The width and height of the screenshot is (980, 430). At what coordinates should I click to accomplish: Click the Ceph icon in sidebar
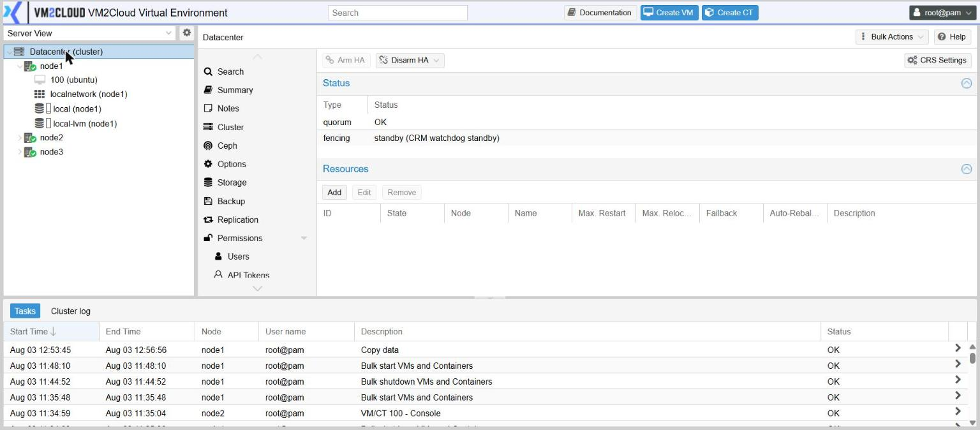coord(208,145)
